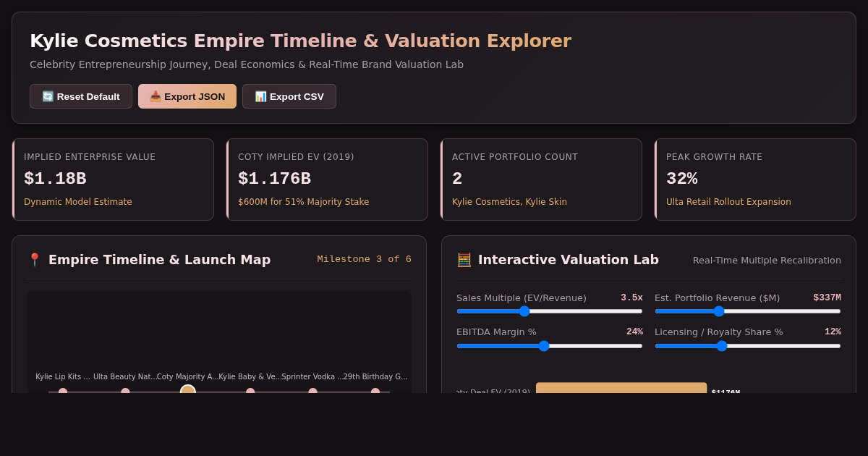
Task: Click the 12% royalty share value
Action: coord(833,332)
